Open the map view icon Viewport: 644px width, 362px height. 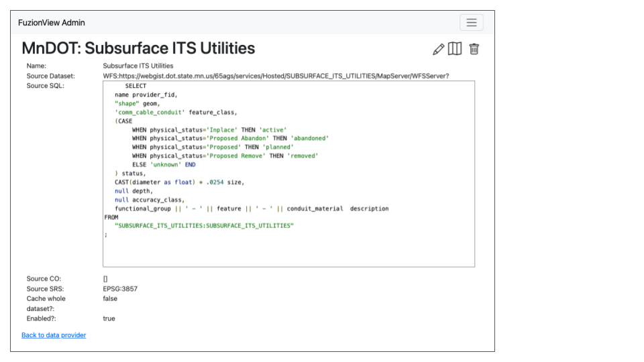click(x=455, y=49)
